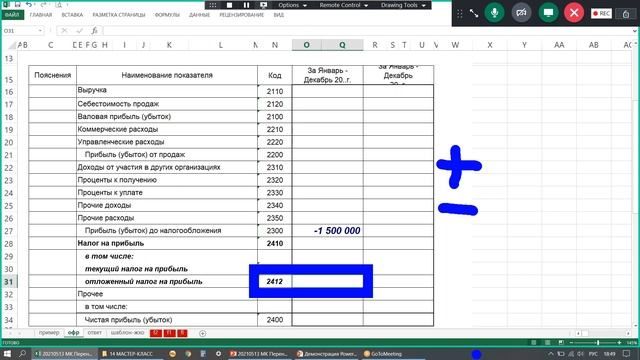Adjust the zoom slider handle in status bar

[x=598, y=342]
